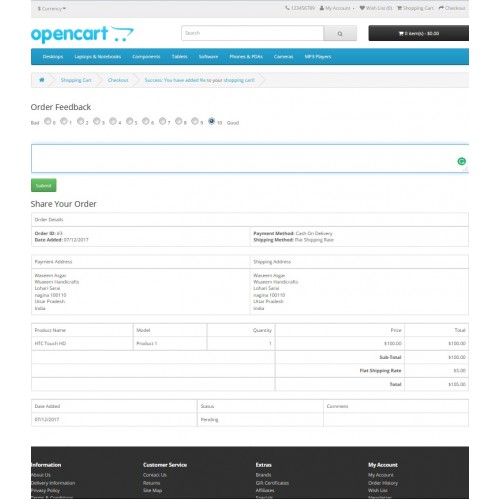The height and width of the screenshot is (500, 500).
Task: Open Contact Us footer link
Action: pyautogui.click(x=155, y=475)
